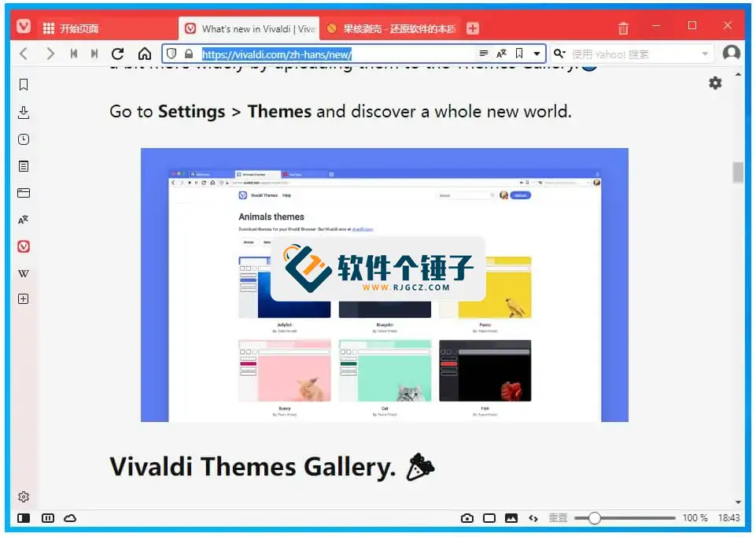Click the vertical scrollbar thumb

[738, 172]
